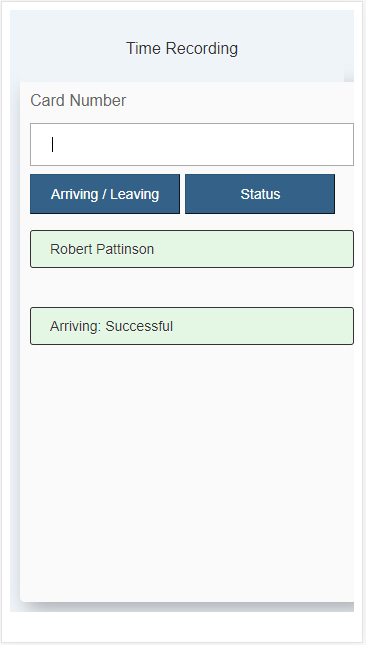Select the Robert Pattinson name box
The height and width of the screenshot is (645, 366).
tap(192, 249)
